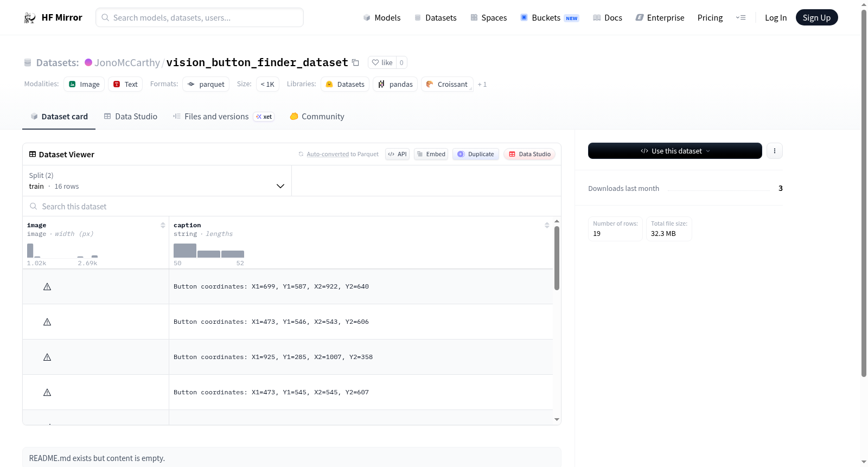Open Buckets in the top navigation

550,18
